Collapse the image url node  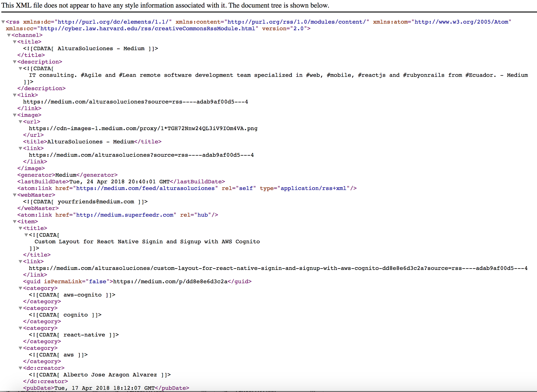coord(20,122)
